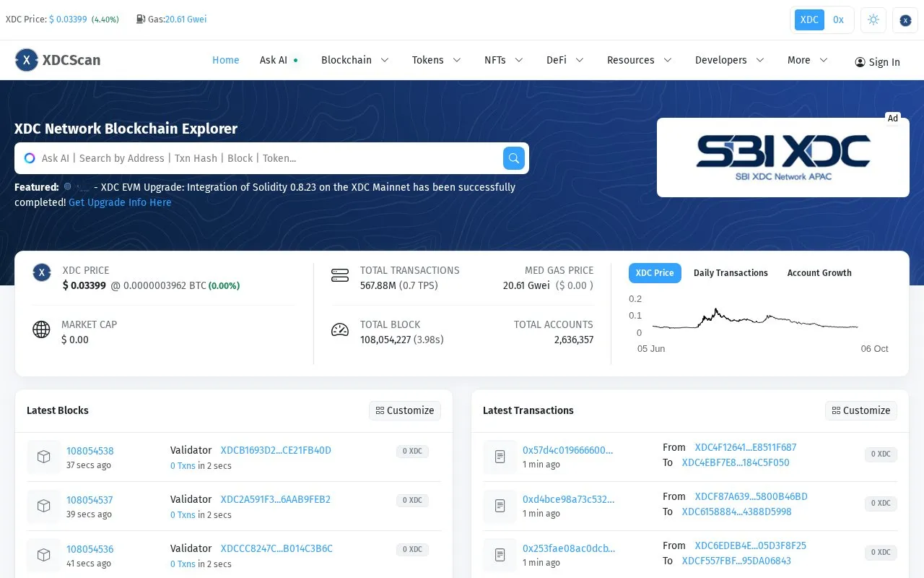Switch to the Daily Transactions tab
The image size is (924, 578).
(x=731, y=273)
